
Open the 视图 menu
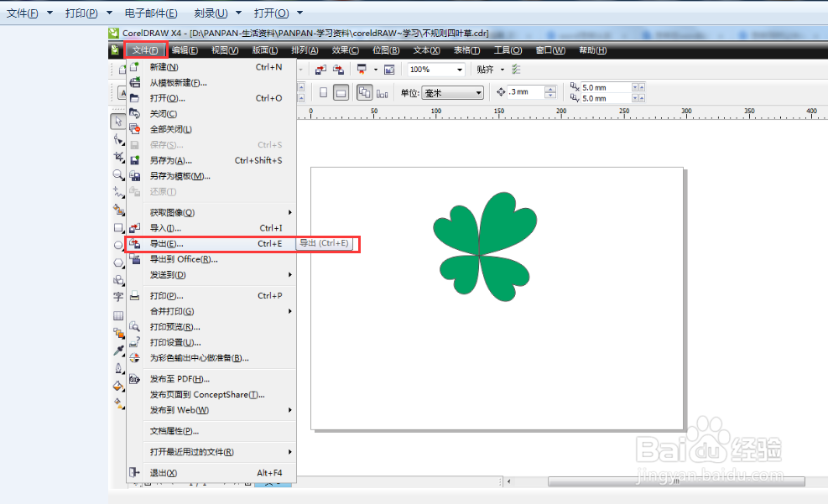pyautogui.click(x=225, y=50)
